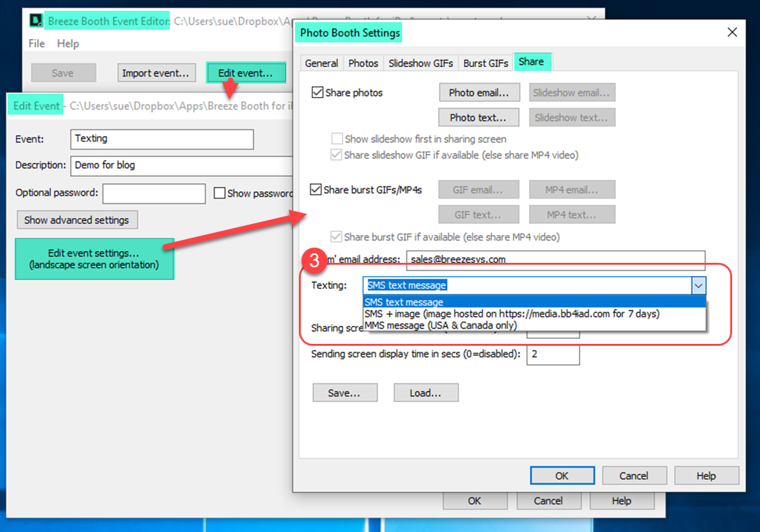Click the Sending screen display time label
The width and height of the screenshot is (760, 532).
tap(415, 354)
